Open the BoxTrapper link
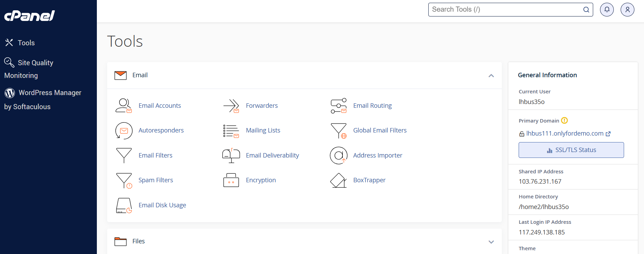 pyautogui.click(x=369, y=180)
